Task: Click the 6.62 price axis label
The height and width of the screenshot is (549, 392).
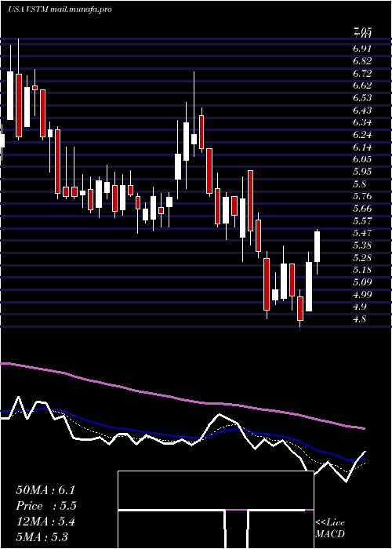Action: [362, 85]
